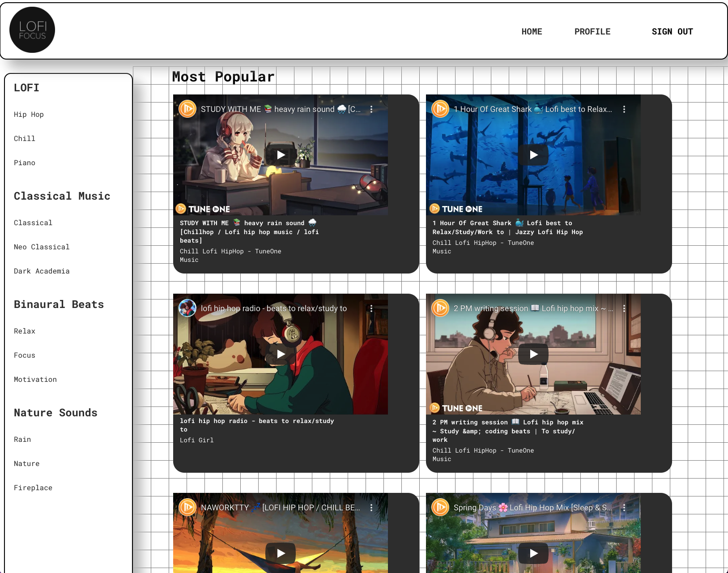728x573 pixels.
Task: Sign out of the account
Action: 673,31
